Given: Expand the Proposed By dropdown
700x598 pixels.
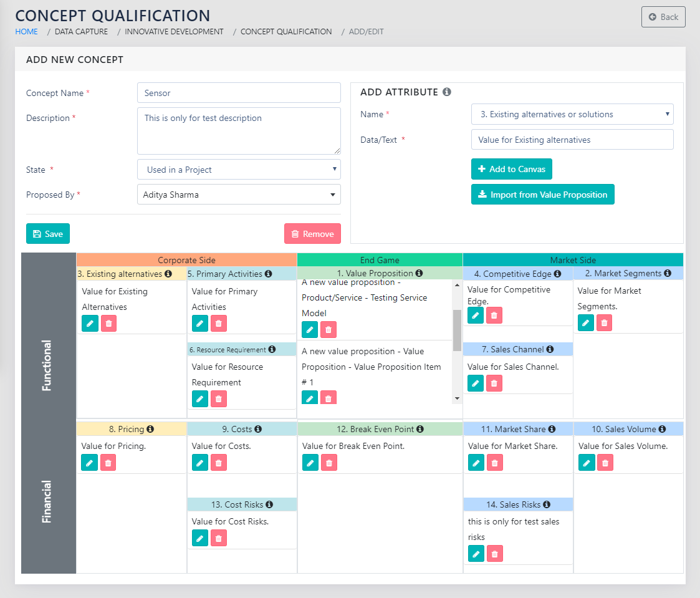Looking at the screenshot, I should (239, 195).
